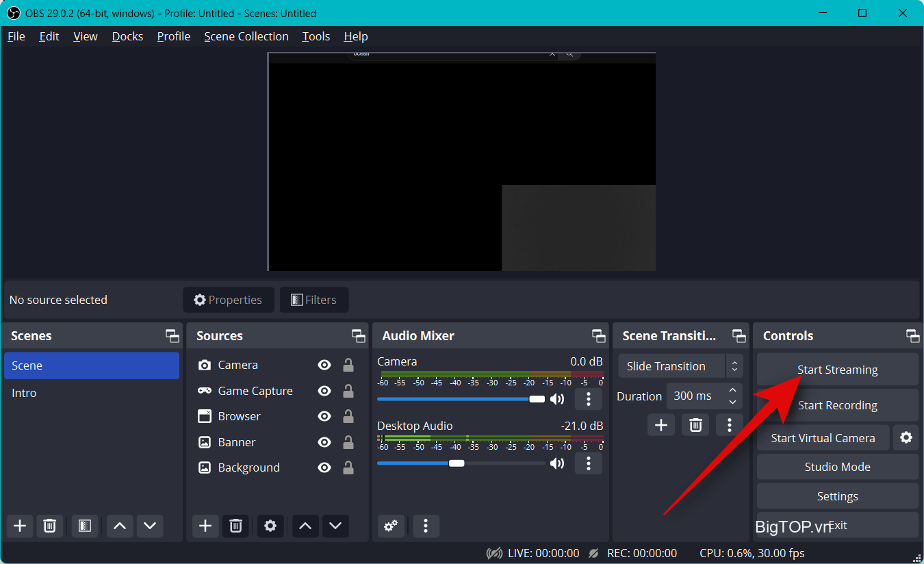
Task: Remove scene transition with trash icon
Action: (x=695, y=425)
